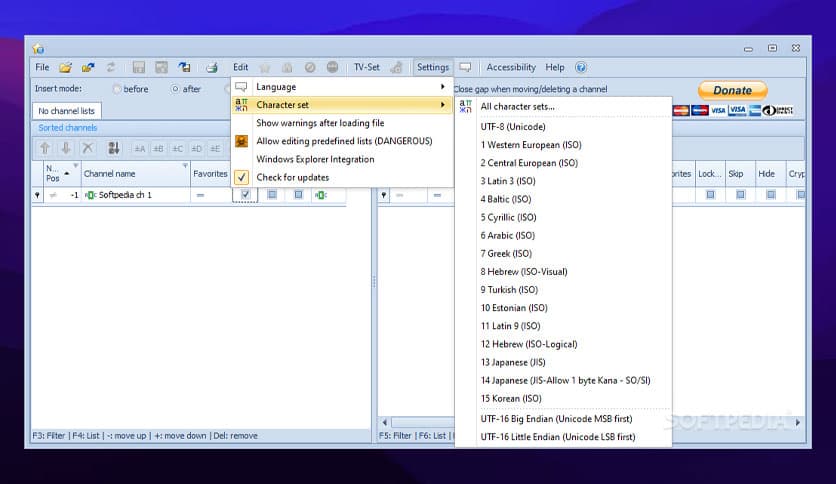Toggle the 'Check for updates' option

[292, 177]
